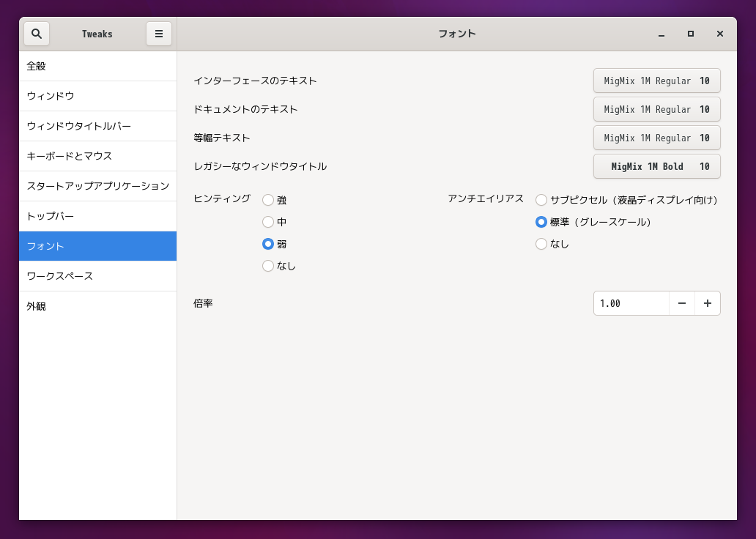Screen dimensions: 756x539
Task: Open the hamburger menu button
Action: tap(159, 34)
